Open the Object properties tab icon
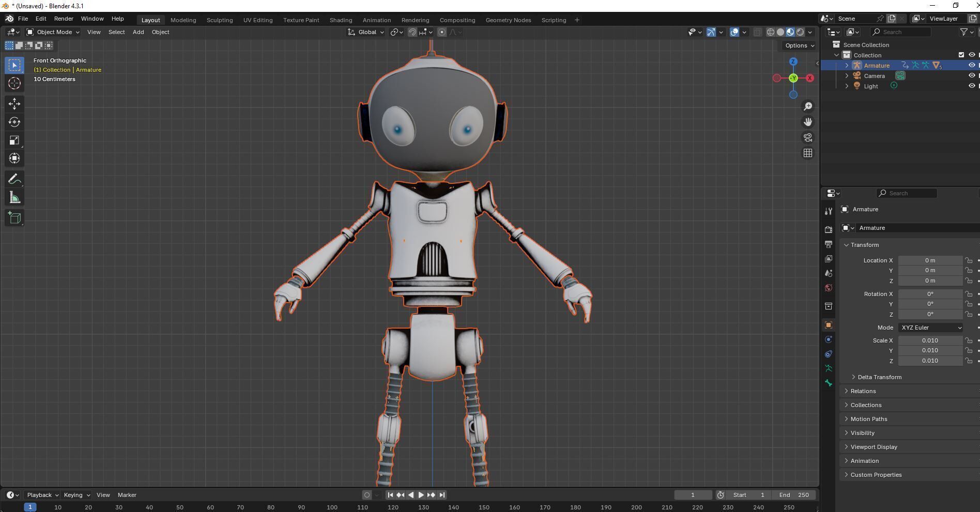980x512 pixels. pyautogui.click(x=829, y=325)
